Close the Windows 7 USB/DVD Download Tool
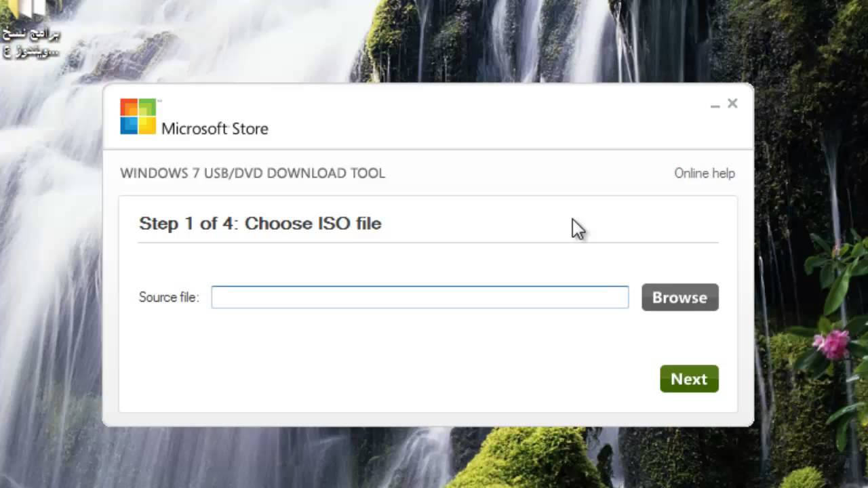 732,103
